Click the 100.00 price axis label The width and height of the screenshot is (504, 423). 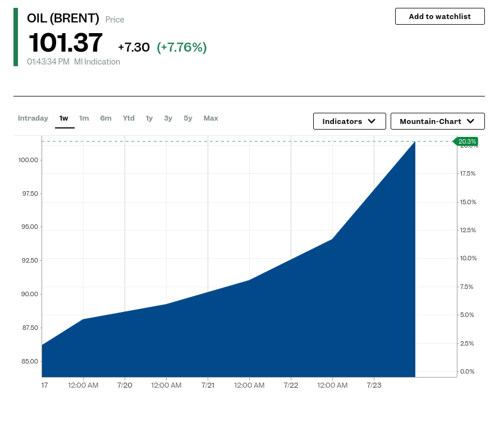28,160
